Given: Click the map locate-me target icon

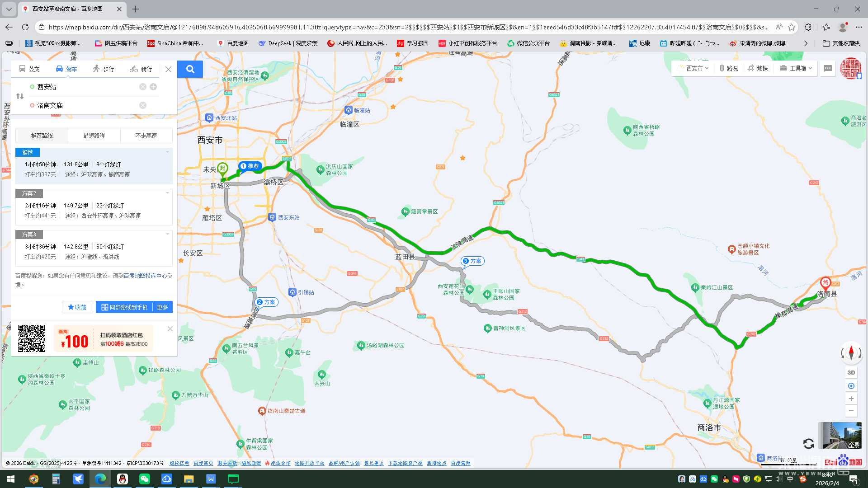Looking at the screenshot, I should [x=851, y=386].
